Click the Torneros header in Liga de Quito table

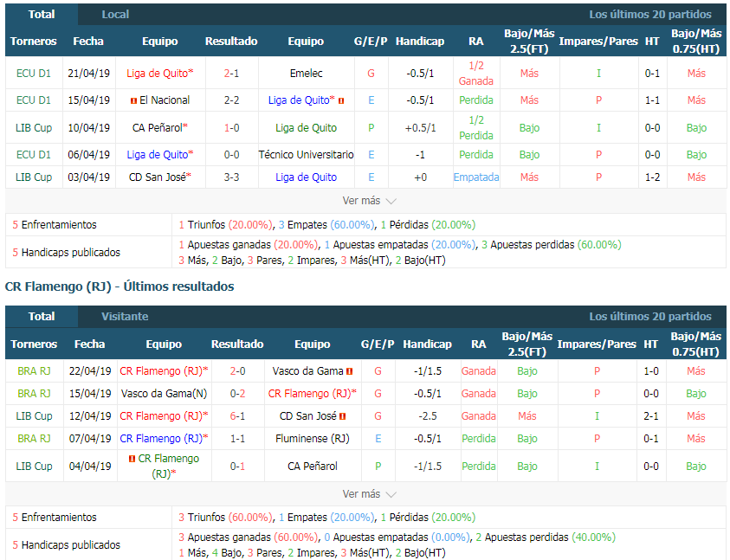[34, 41]
